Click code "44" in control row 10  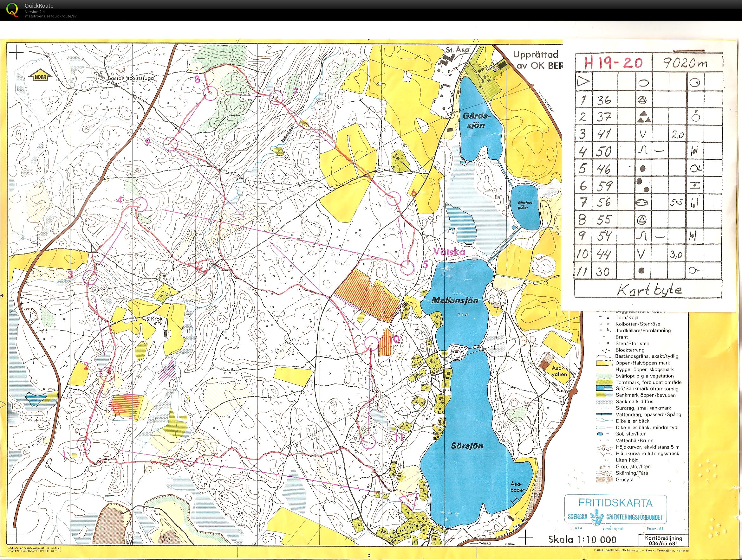click(603, 254)
